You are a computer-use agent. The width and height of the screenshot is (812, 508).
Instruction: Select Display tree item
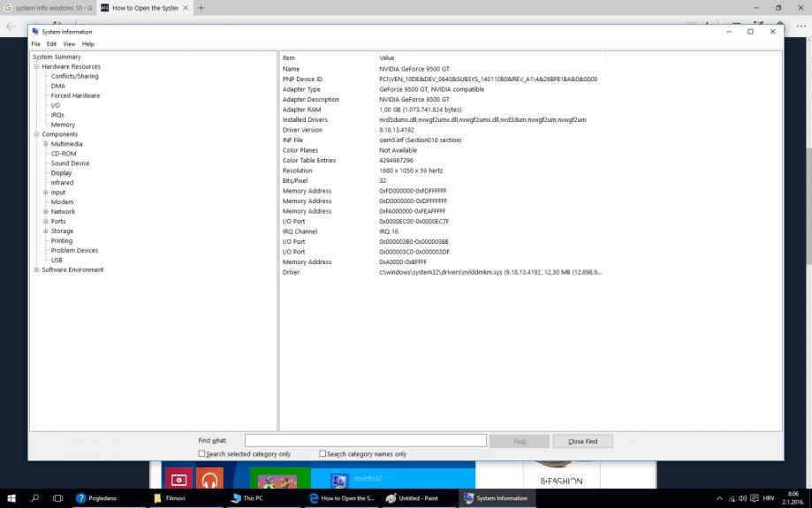point(61,173)
